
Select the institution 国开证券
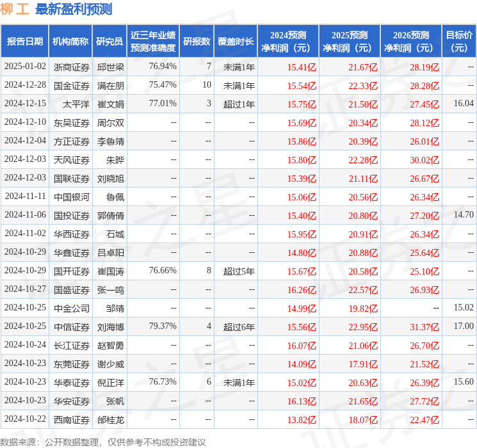(72, 271)
